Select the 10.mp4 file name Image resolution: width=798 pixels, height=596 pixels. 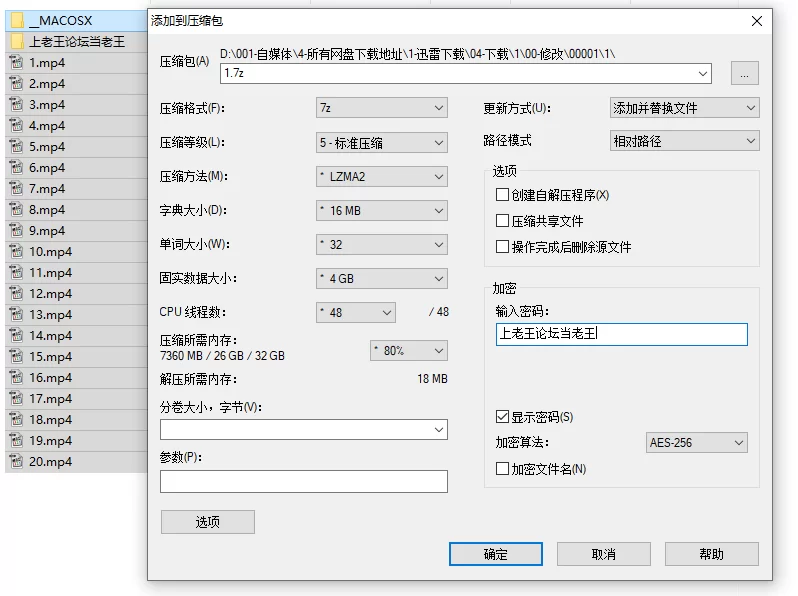pyautogui.click(x=50, y=251)
